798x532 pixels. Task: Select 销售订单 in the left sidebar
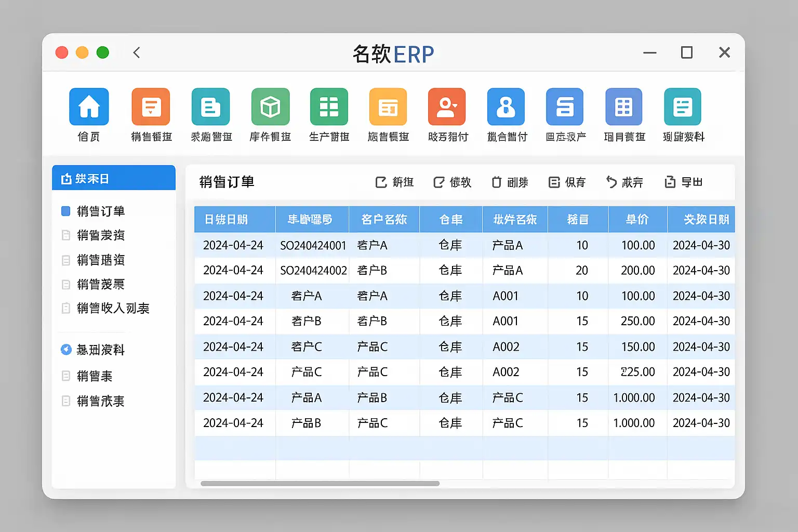click(100, 211)
